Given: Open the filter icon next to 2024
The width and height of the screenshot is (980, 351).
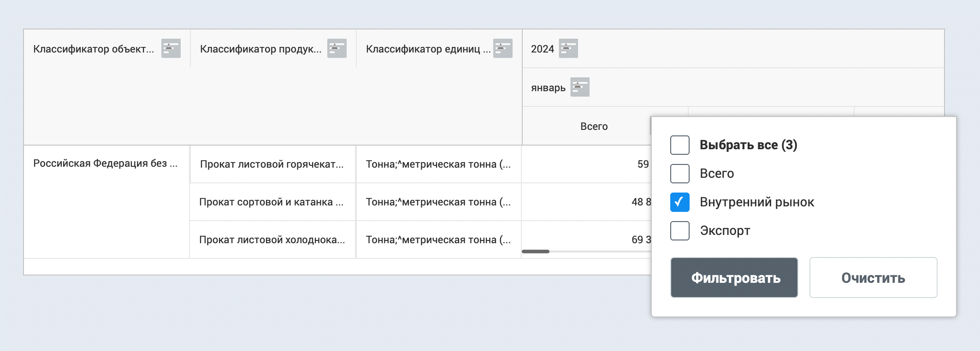Looking at the screenshot, I should [568, 48].
